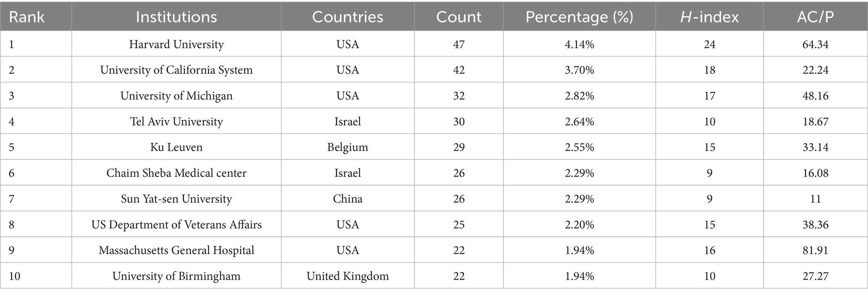Viewport: 868px width, 296px height.
Task: Click the United Kingdom country cell
Action: (x=348, y=276)
